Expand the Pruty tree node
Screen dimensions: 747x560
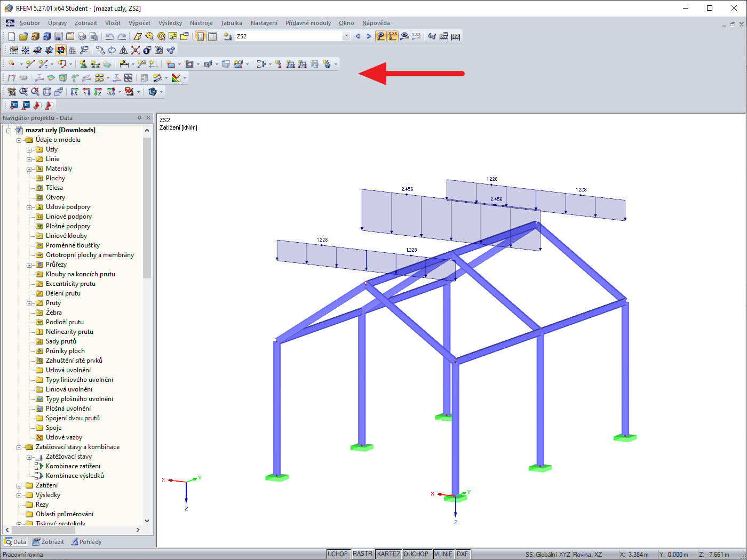coord(29,303)
